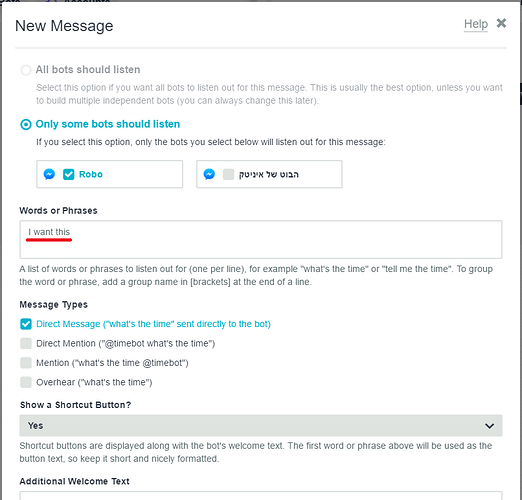
Task: Uncheck the Robo bot checkbox
Action: tap(69, 174)
